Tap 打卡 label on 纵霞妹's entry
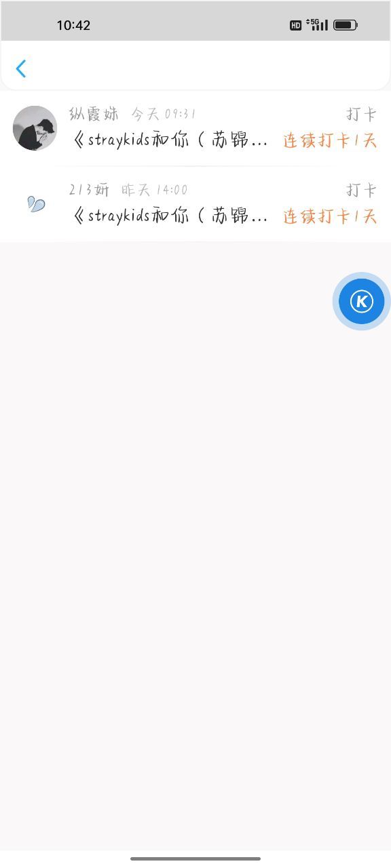 [361, 114]
